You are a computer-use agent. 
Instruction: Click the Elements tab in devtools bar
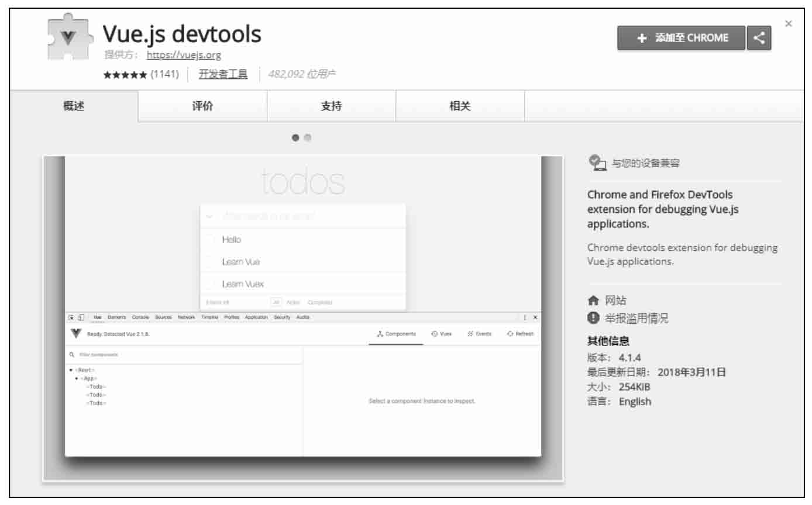point(116,317)
